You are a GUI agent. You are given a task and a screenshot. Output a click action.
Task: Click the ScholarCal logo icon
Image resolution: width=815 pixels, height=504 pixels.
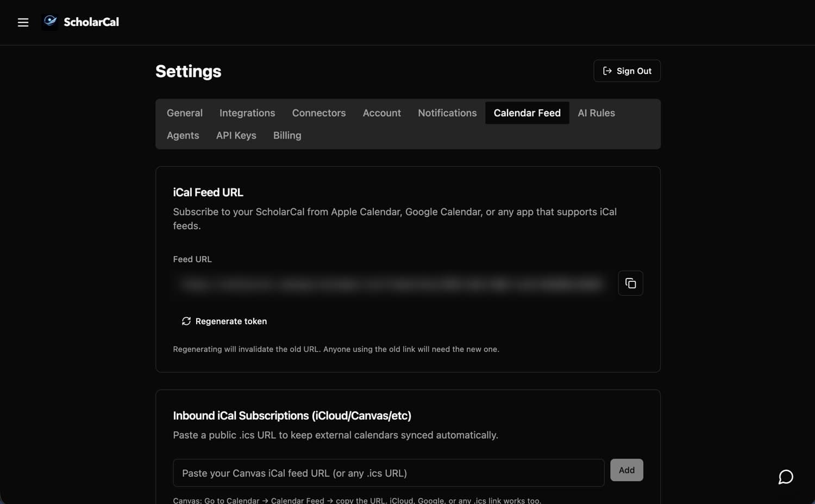click(x=50, y=22)
